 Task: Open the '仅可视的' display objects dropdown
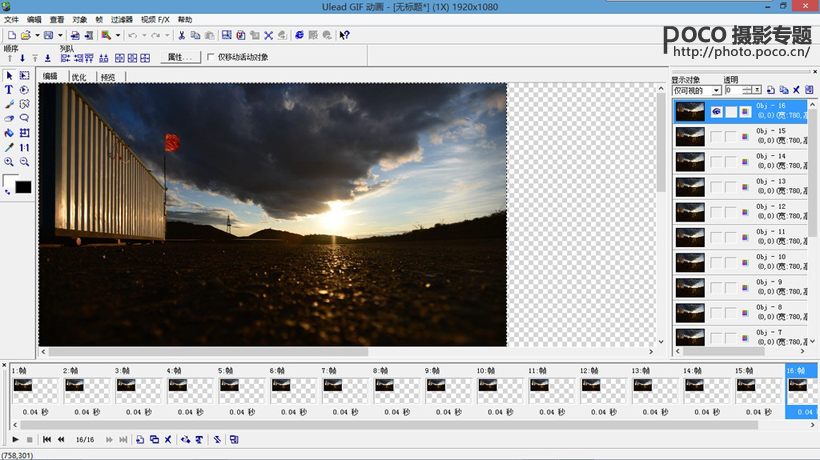click(716, 91)
